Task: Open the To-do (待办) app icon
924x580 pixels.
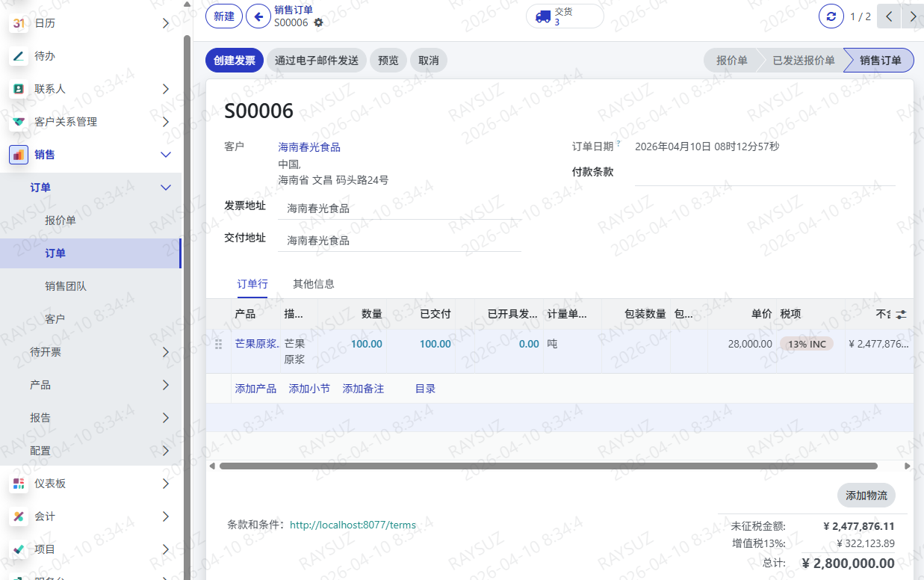Action: click(x=19, y=56)
